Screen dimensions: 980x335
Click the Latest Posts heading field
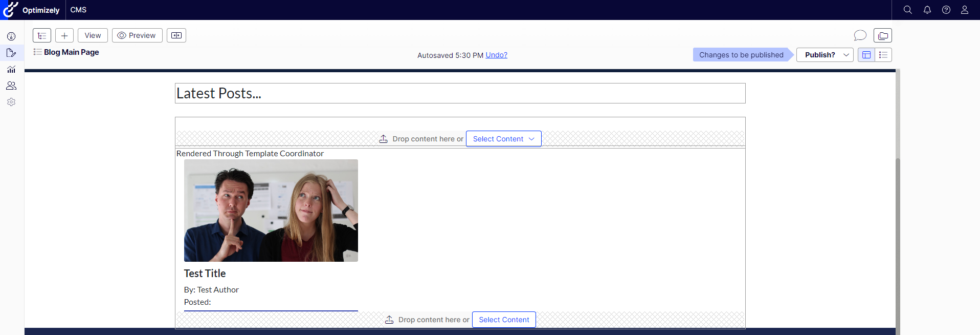click(x=460, y=93)
